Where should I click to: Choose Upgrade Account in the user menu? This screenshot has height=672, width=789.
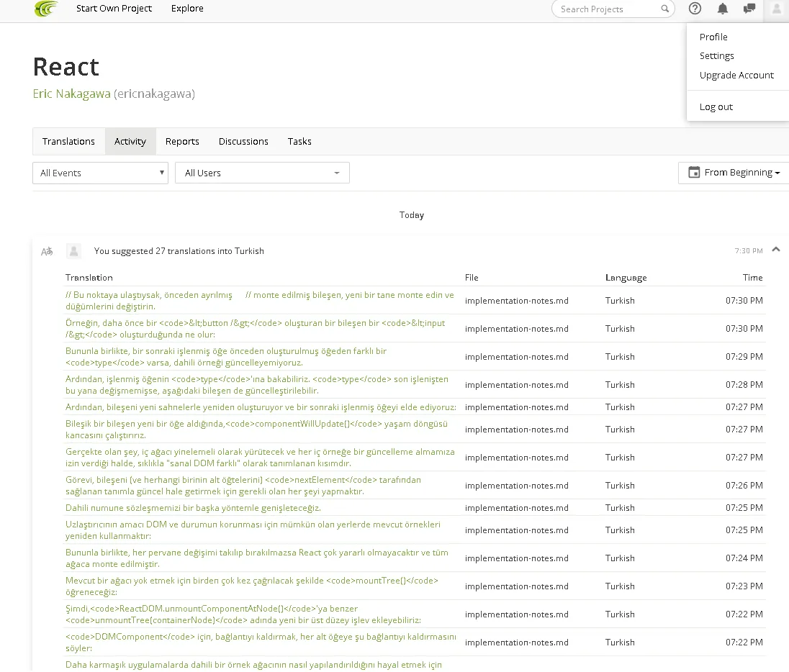pyautogui.click(x=736, y=76)
